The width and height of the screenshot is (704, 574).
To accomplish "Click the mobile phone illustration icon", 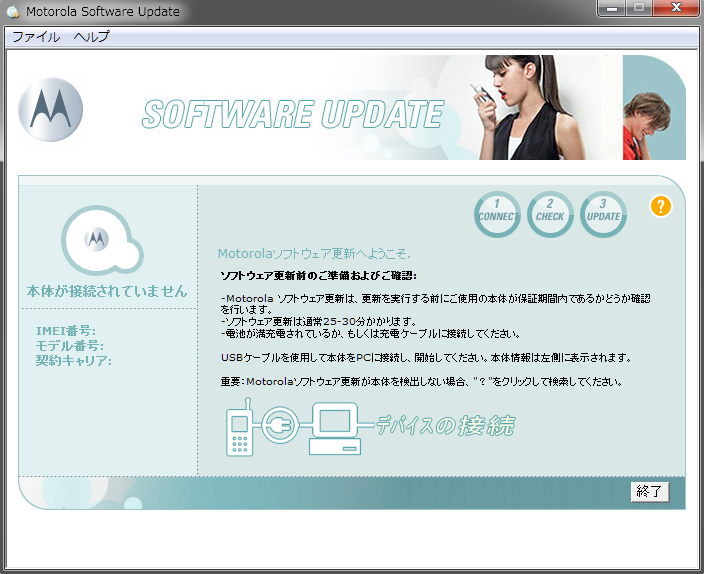I will 240,432.
